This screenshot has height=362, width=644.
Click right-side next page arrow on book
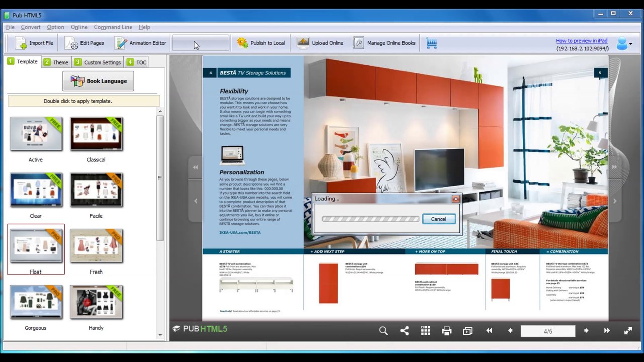pos(615,201)
